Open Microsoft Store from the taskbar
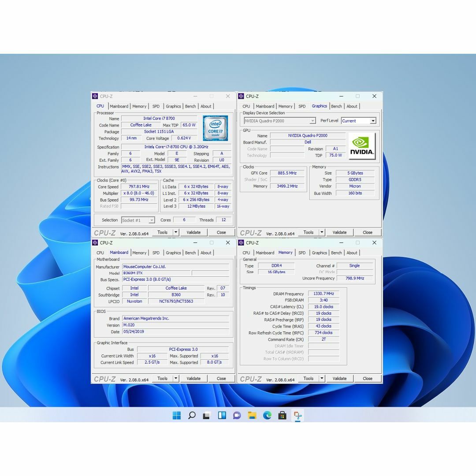476x476 pixels. [283, 415]
